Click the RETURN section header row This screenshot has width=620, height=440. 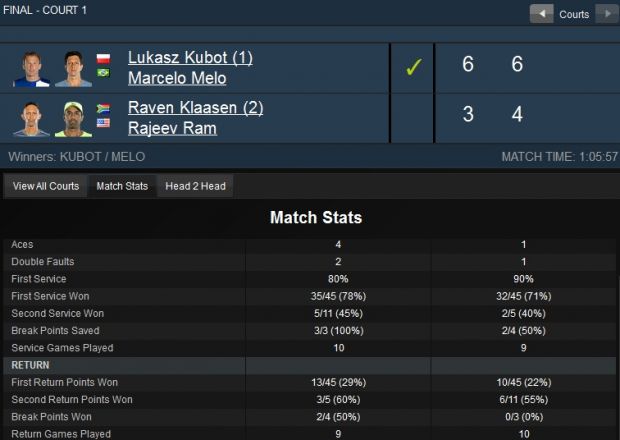click(x=310, y=365)
